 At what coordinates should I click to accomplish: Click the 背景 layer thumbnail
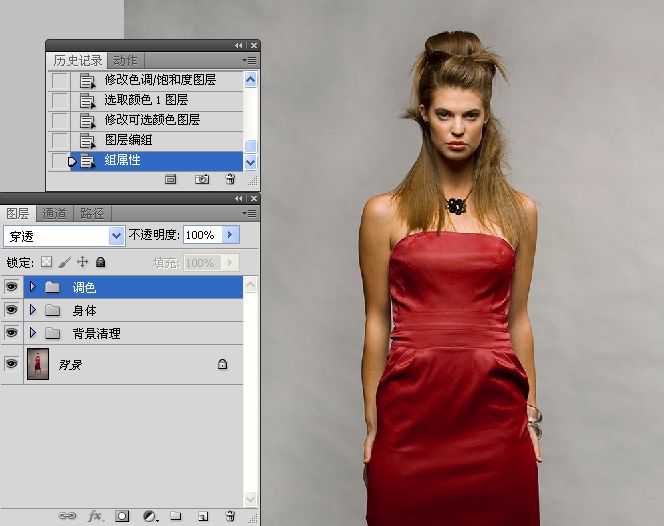point(38,364)
